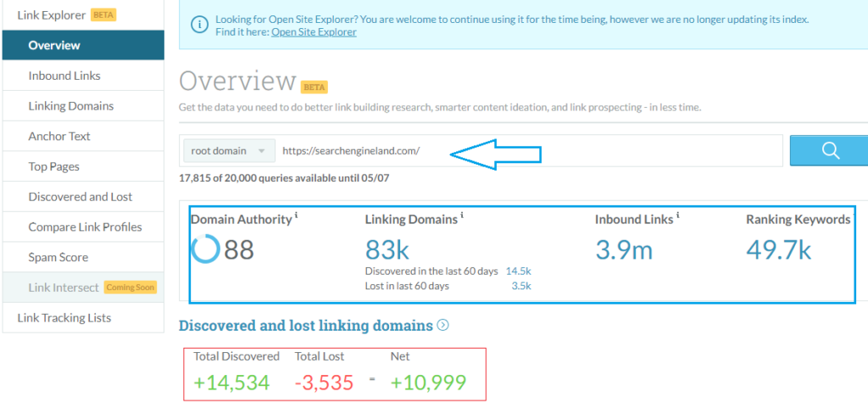Click the Ranking Keywords label
This screenshot has width=868, height=409.
pyautogui.click(x=798, y=220)
